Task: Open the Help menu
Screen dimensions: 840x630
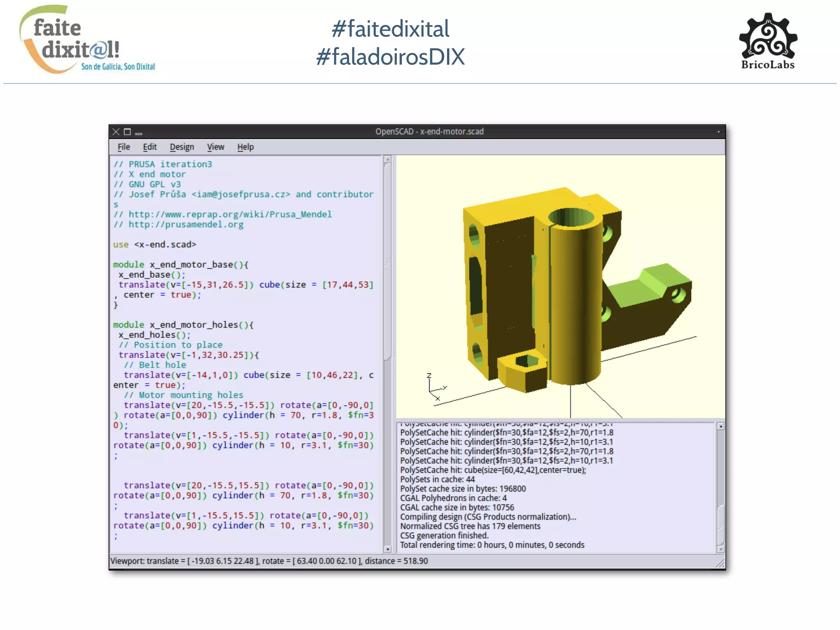Action: click(x=245, y=147)
